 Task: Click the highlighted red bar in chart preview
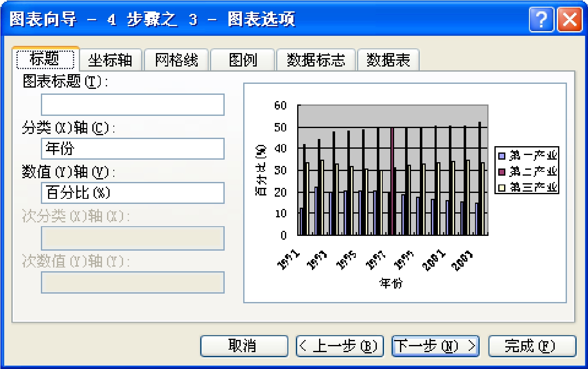(x=392, y=181)
